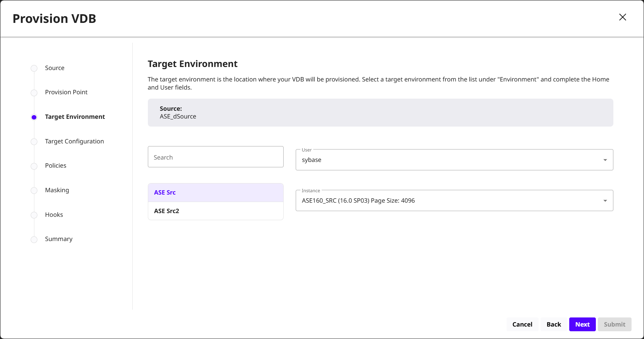Viewport: 644px width, 339px height.
Task: Select the ASE Src environment
Action: click(x=216, y=193)
